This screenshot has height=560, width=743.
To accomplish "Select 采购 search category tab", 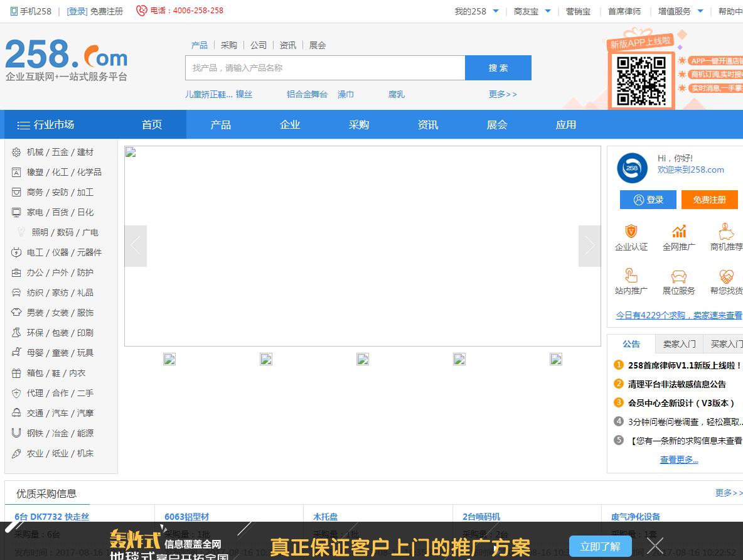I will click(x=229, y=45).
